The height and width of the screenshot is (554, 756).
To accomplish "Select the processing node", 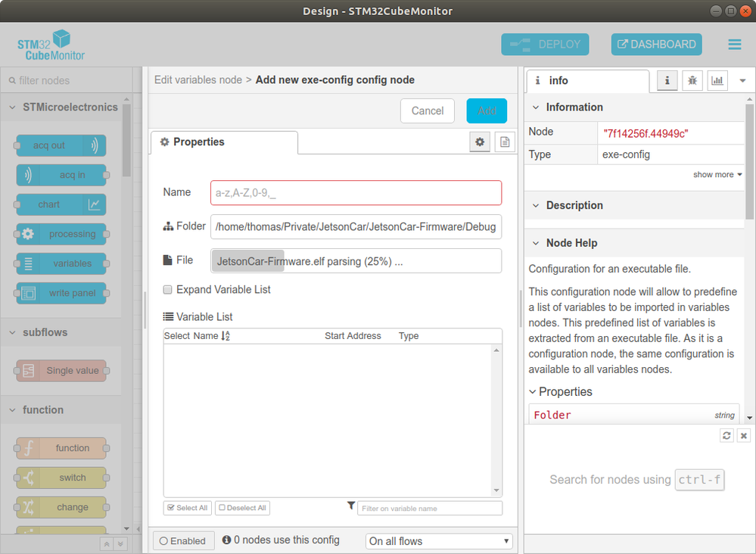I will click(x=61, y=234).
